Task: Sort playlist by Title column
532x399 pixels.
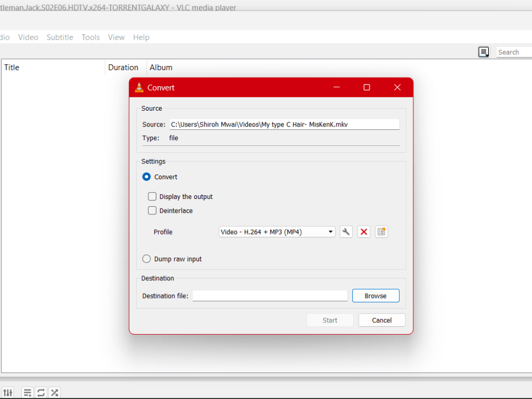Action: [x=53, y=68]
